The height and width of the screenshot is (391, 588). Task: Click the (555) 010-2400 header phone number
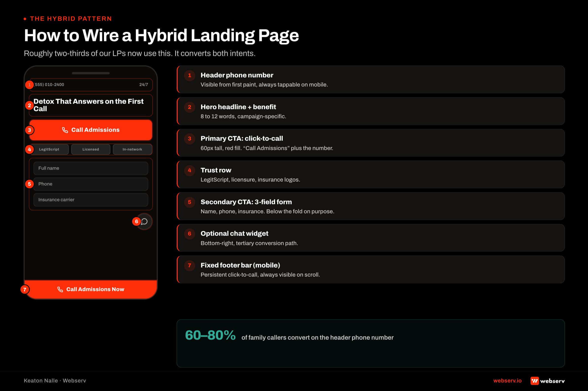click(x=49, y=84)
